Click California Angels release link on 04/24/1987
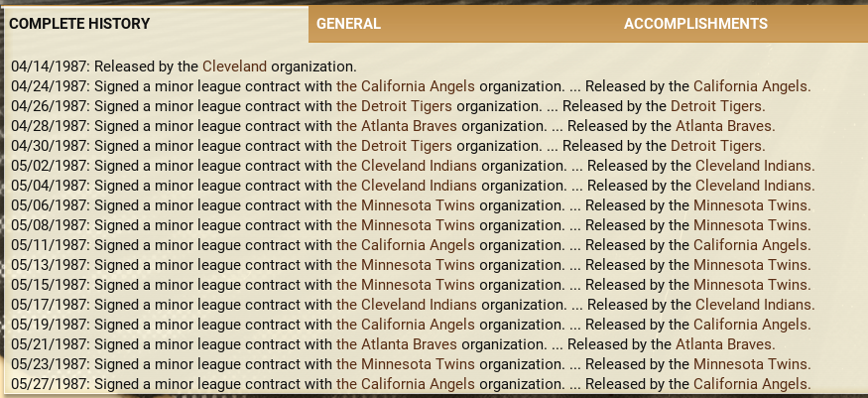This screenshot has height=398, width=868. coord(752,87)
